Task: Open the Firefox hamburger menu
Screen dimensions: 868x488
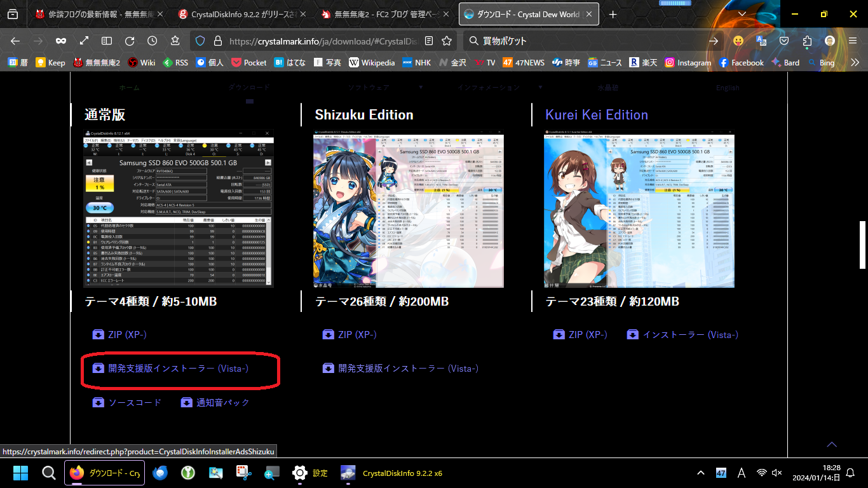Action: point(853,41)
